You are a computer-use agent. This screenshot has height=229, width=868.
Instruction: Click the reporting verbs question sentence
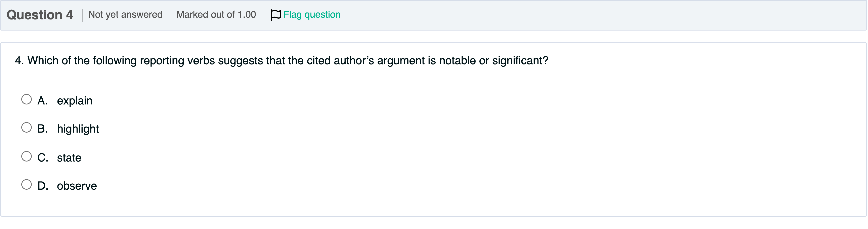coord(281,61)
